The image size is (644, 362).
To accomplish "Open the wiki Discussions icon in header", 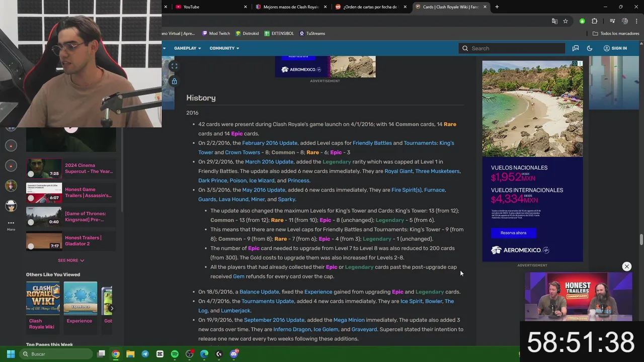I will (575, 48).
